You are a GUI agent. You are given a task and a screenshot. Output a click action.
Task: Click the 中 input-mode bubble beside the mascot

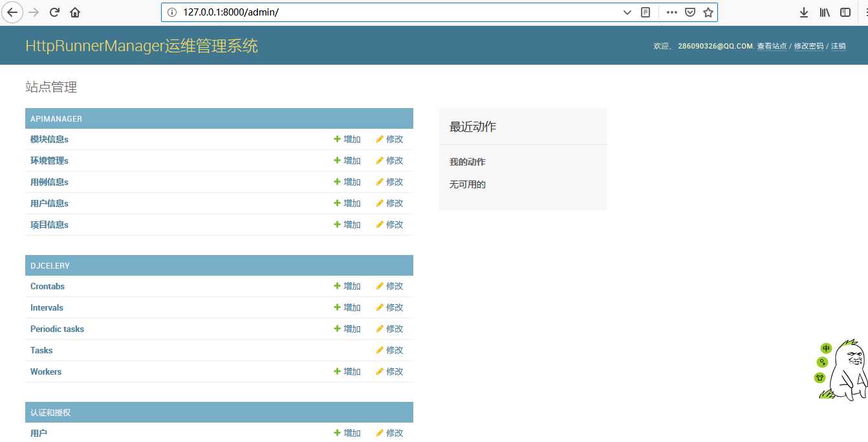(x=826, y=348)
